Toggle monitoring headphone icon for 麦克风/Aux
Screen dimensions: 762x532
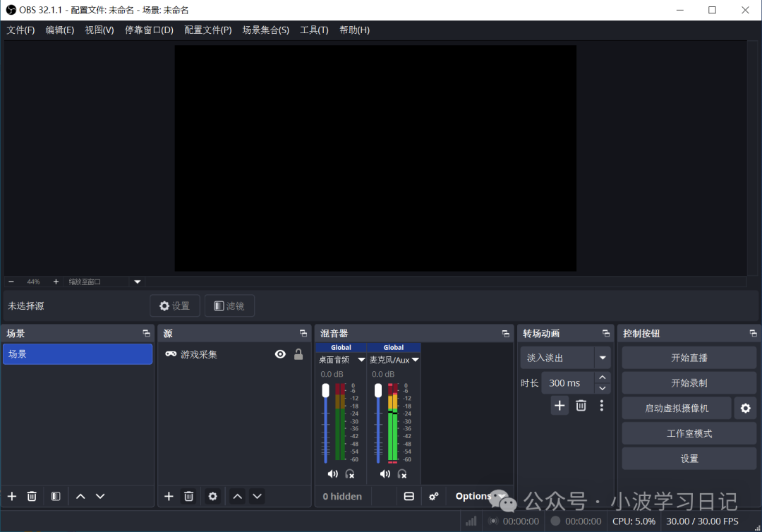tap(402, 473)
